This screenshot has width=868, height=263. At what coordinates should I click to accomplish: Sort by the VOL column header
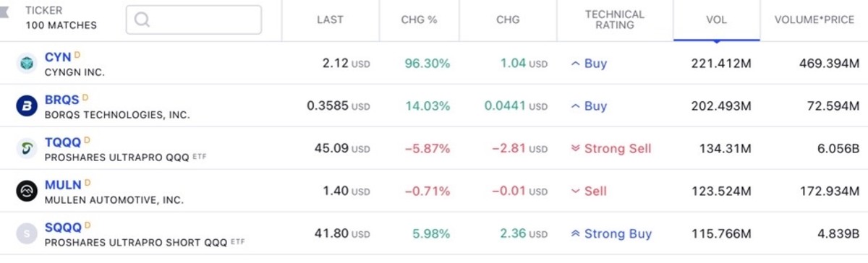pyautogui.click(x=716, y=20)
